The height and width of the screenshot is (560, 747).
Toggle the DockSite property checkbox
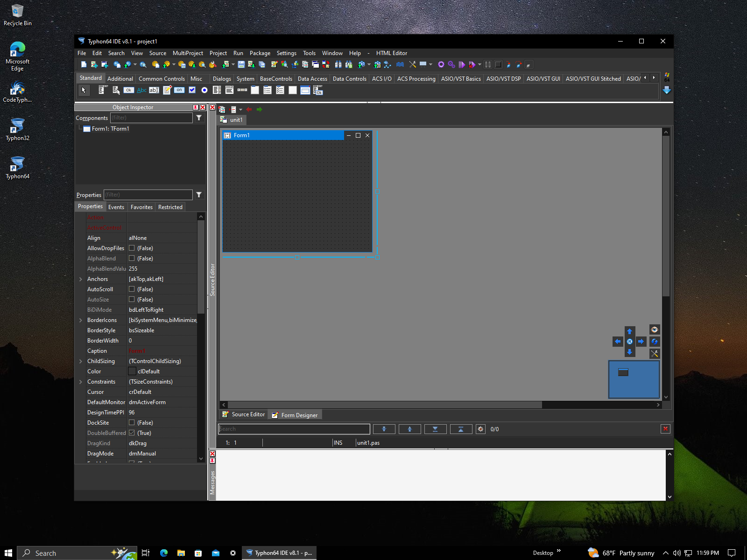(132, 423)
